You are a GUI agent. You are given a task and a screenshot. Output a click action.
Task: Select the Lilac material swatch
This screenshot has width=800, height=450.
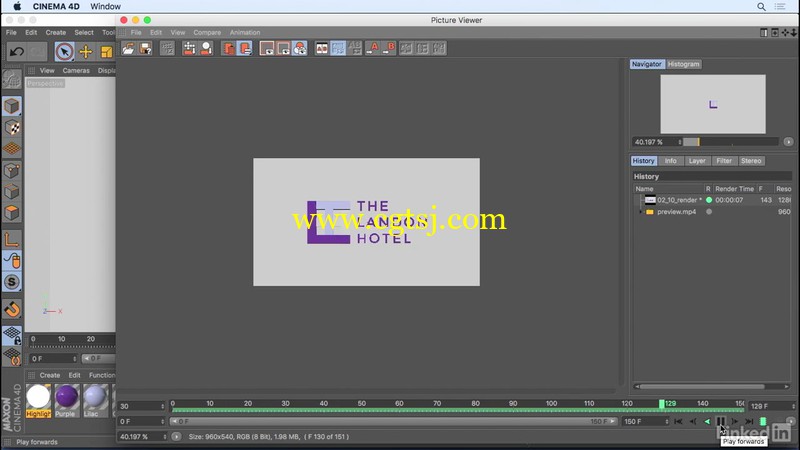pos(95,401)
